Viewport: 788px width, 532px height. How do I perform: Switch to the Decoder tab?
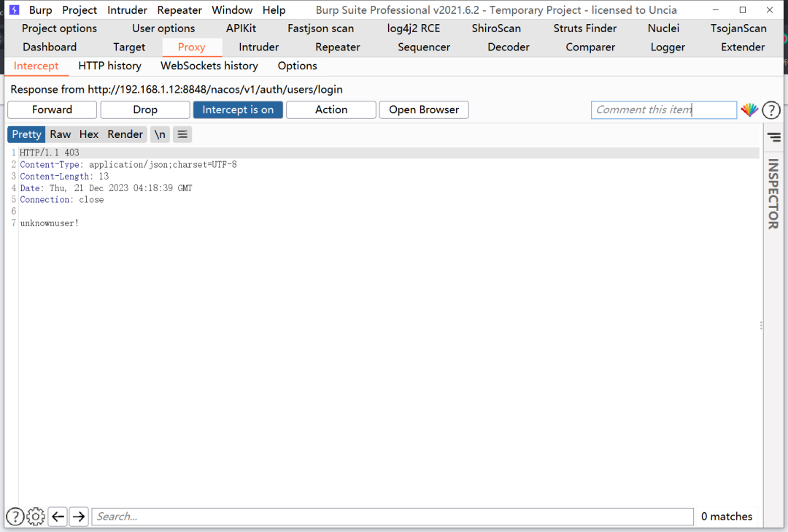(509, 47)
